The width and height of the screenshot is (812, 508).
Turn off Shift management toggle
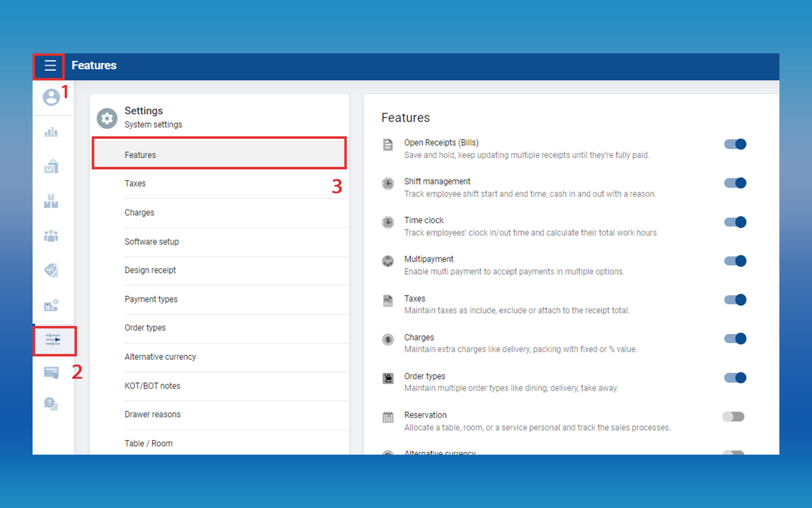(735, 183)
